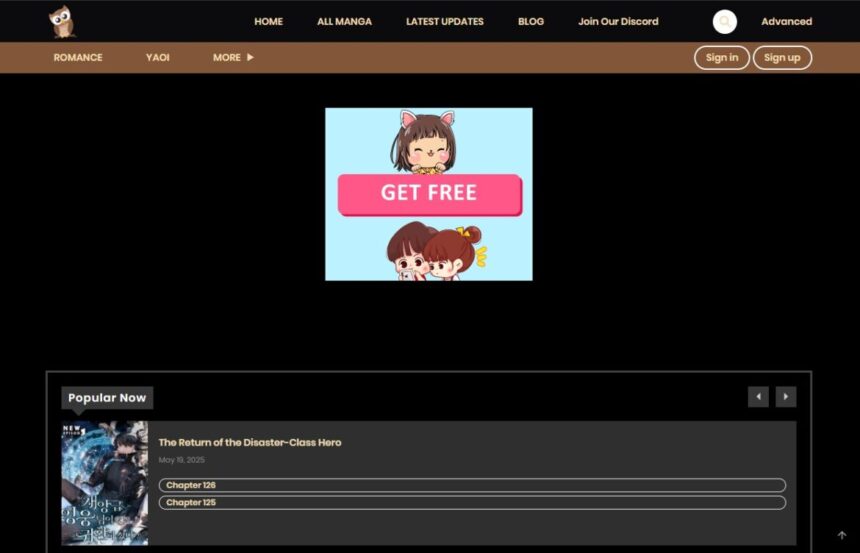Image resolution: width=860 pixels, height=553 pixels.
Task: Show previous Popular Now slide arrow
Action: 758,397
